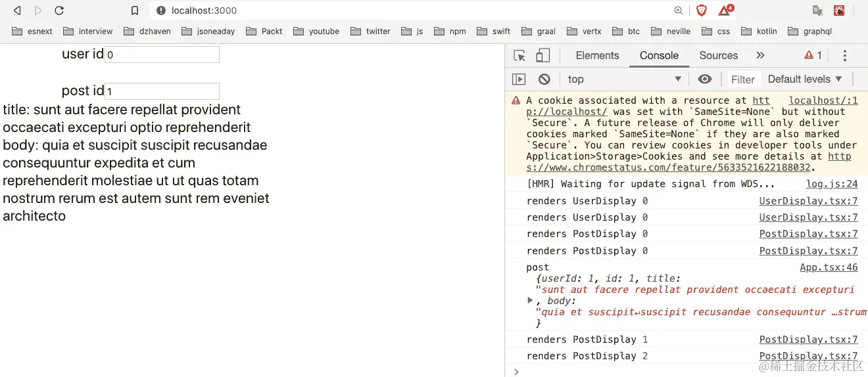
Task: Open the neville bookmark folder
Action: 670,31
